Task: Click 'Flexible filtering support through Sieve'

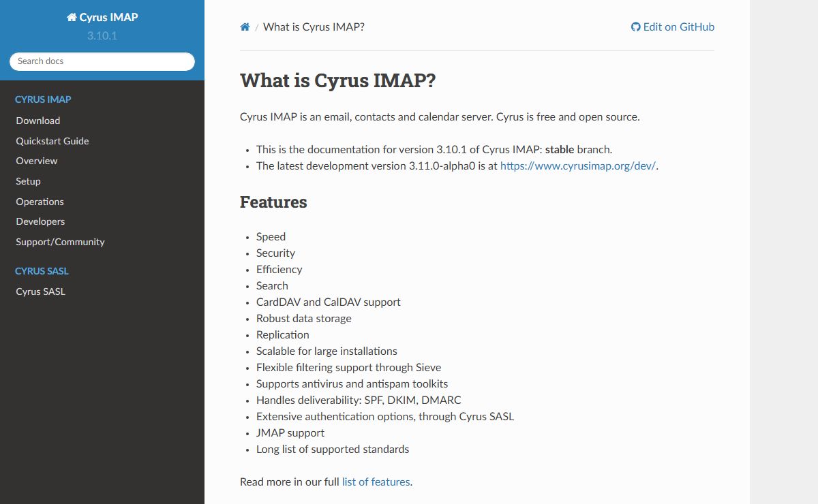Action: [349, 367]
